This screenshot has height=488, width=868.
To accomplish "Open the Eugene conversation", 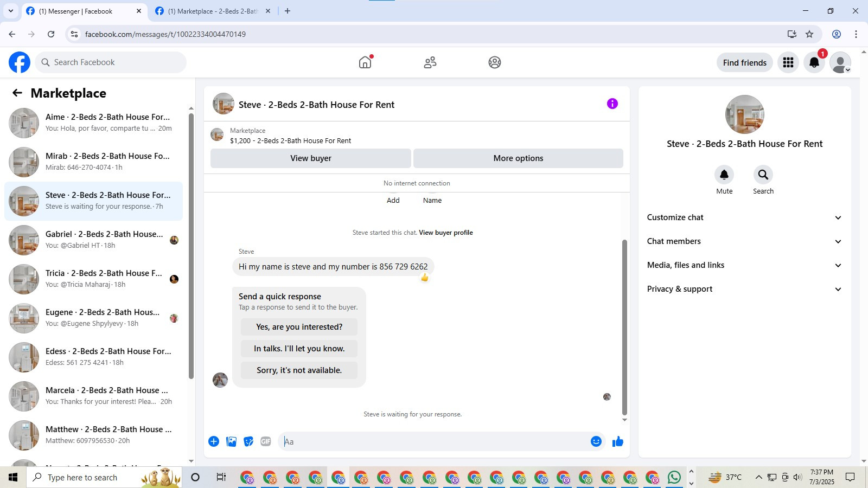I will point(93,318).
